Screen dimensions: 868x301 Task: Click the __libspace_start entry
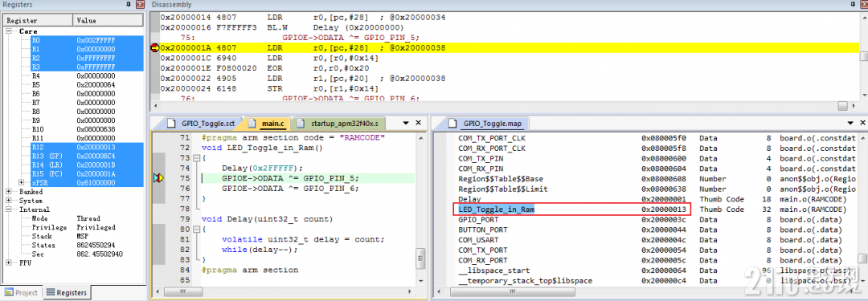click(493, 270)
